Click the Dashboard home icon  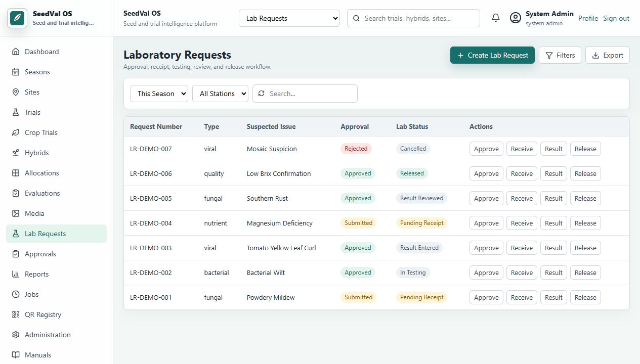coord(16,52)
